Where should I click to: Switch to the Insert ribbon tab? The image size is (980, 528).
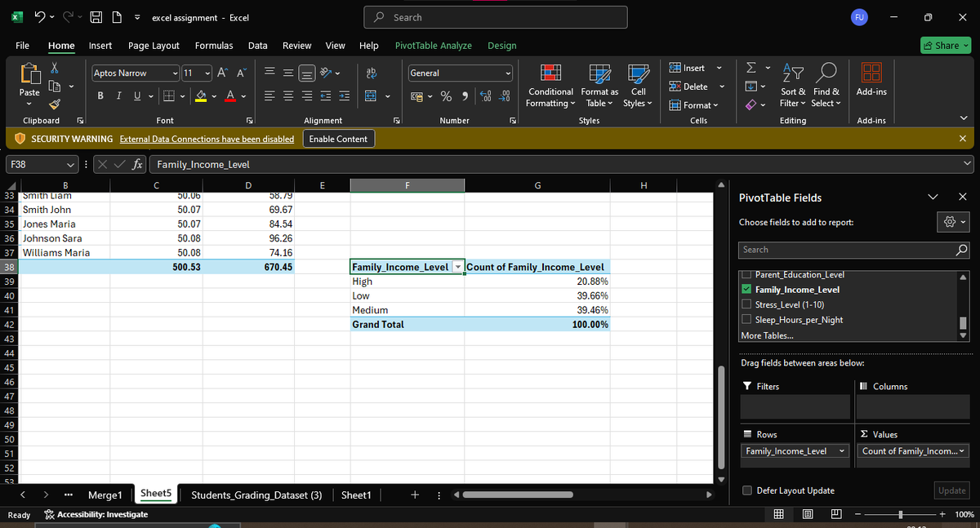point(100,46)
